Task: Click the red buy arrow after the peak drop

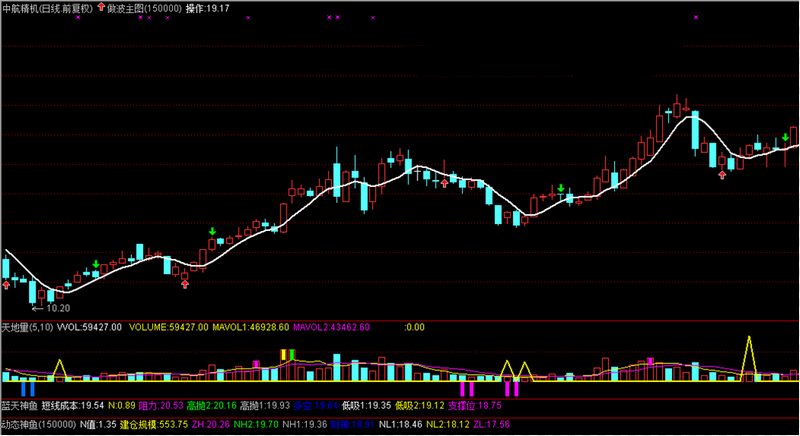Action: [722, 175]
